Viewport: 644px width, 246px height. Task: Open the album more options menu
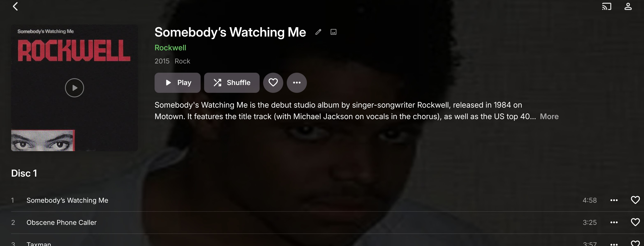point(296,83)
